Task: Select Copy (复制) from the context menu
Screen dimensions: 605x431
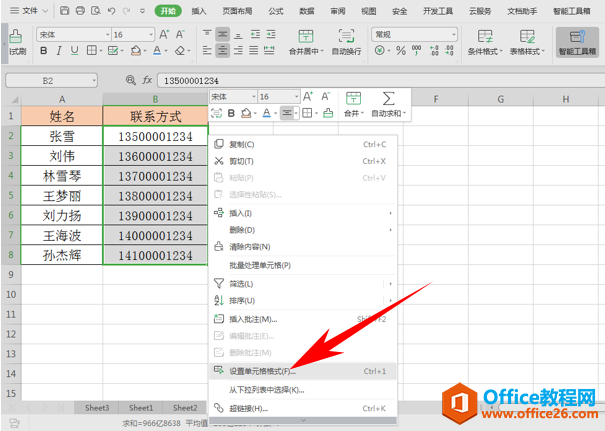Action: point(242,144)
